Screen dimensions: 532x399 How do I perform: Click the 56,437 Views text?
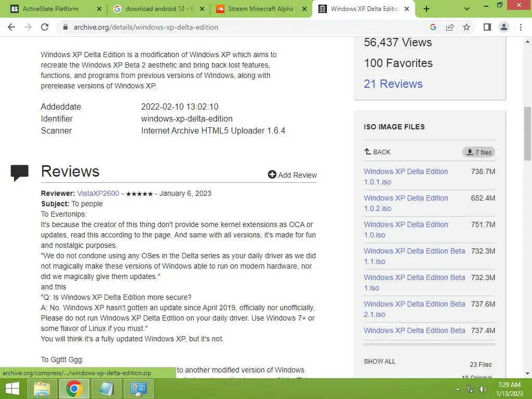[x=397, y=43]
